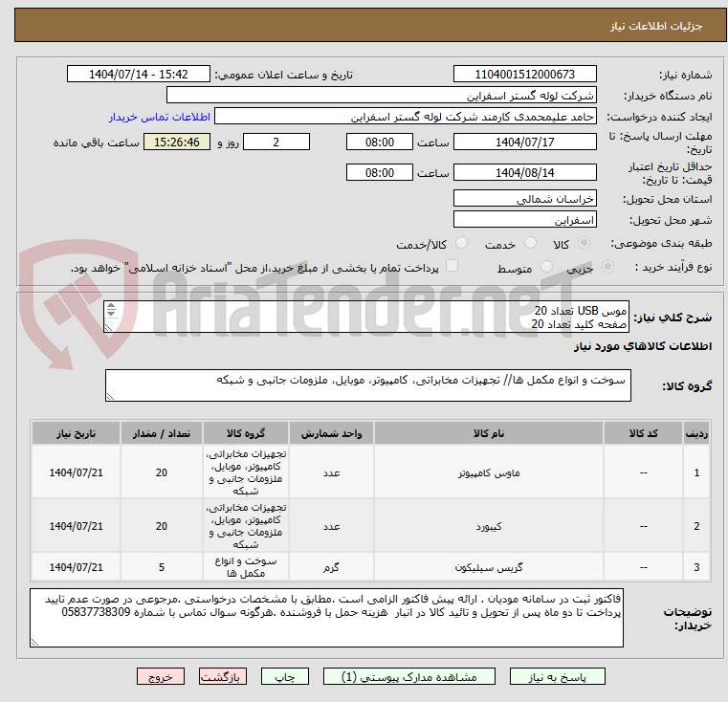The height and width of the screenshot is (702, 728).
Task: Click the announcement date field 1404/07/14 - 15:42
Action: click(139, 75)
